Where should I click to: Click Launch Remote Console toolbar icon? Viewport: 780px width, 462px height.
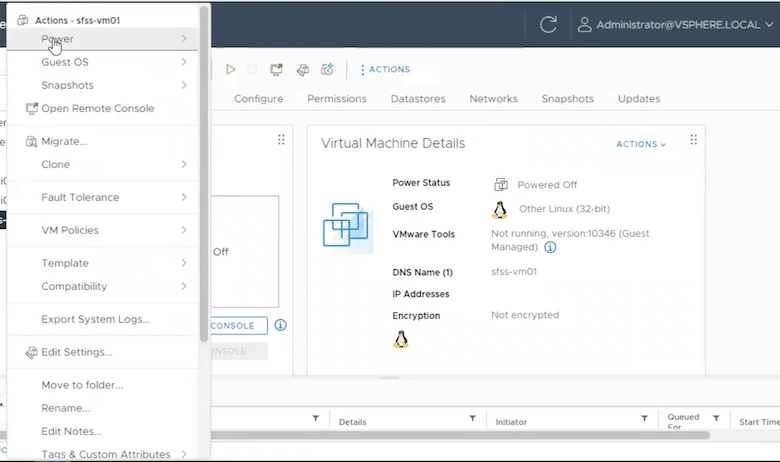pyautogui.click(x=277, y=69)
